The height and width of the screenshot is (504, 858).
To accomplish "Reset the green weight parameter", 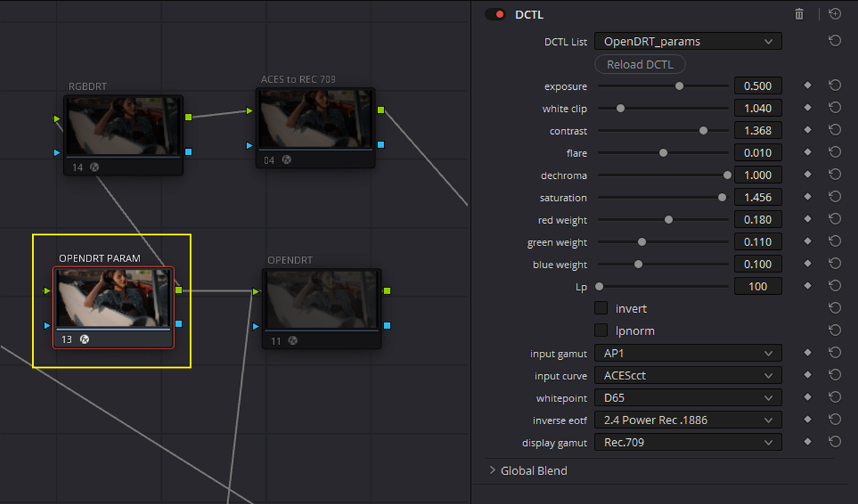I will [x=835, y=241].
